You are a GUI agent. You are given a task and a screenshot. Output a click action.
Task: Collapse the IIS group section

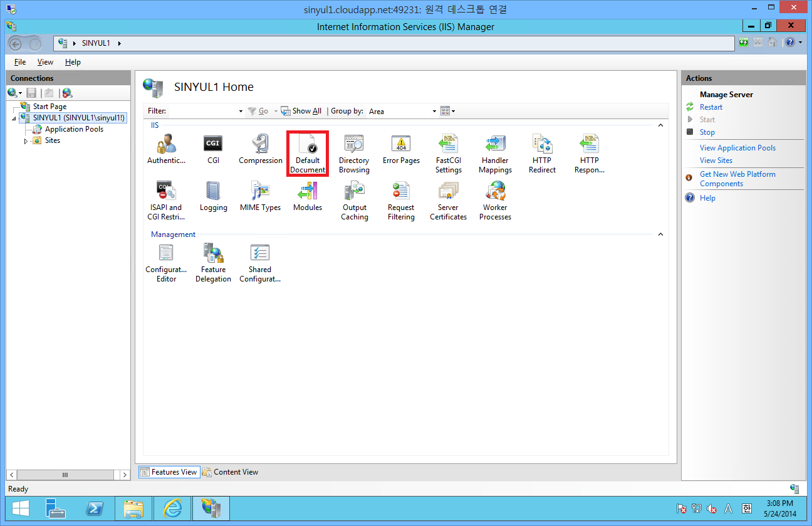660,125
